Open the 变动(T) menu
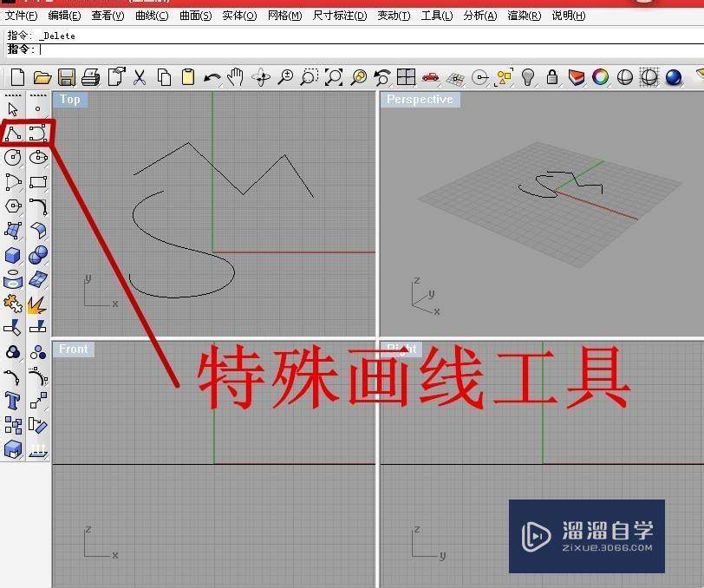 point(394,16)
